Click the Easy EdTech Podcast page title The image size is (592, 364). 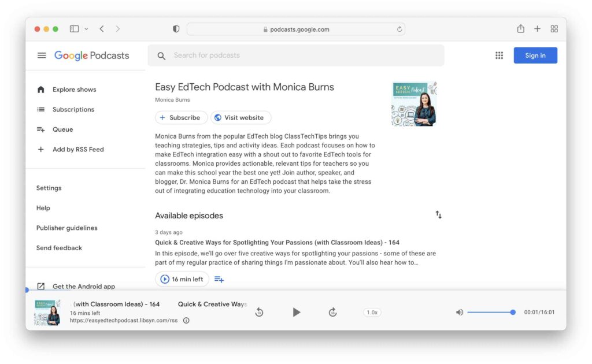245,87
